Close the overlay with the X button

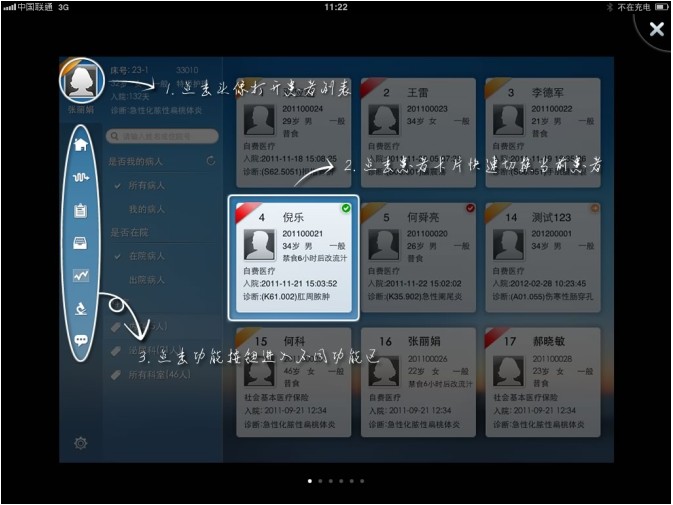656,30
